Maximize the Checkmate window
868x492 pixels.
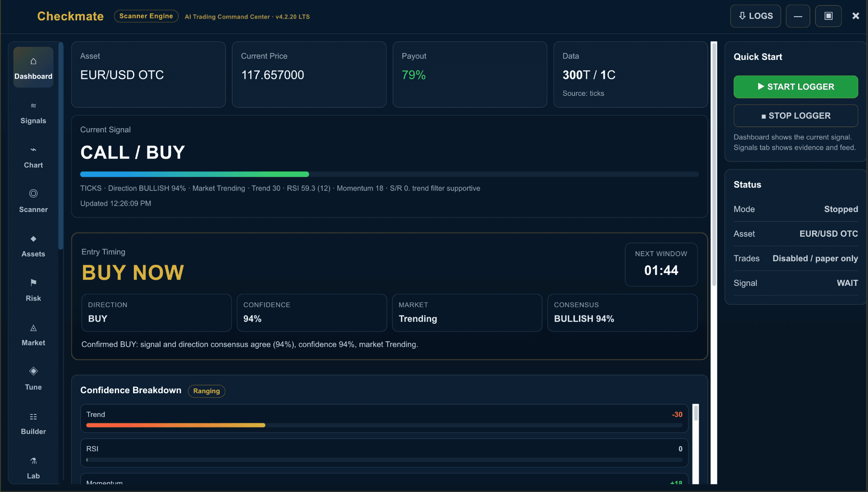828,16
